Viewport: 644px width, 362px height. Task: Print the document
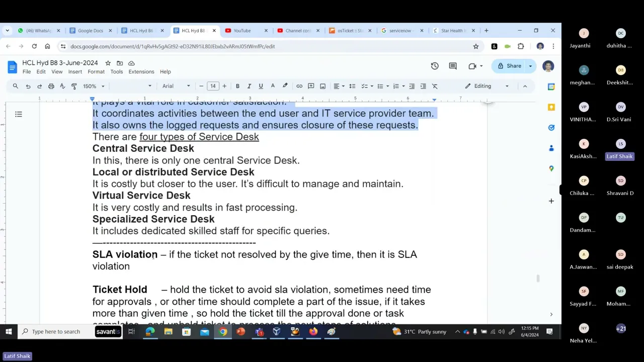pos(51,86)
